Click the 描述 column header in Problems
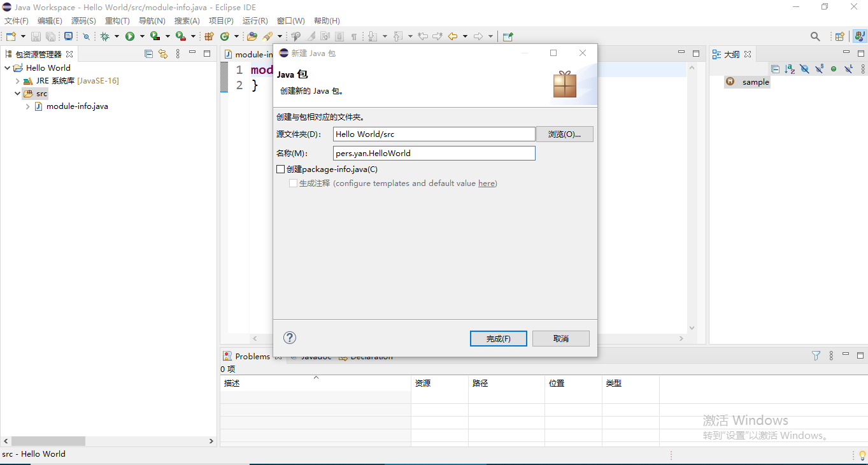This screenshot has height=465, width=868. click(x=316, y=383)
